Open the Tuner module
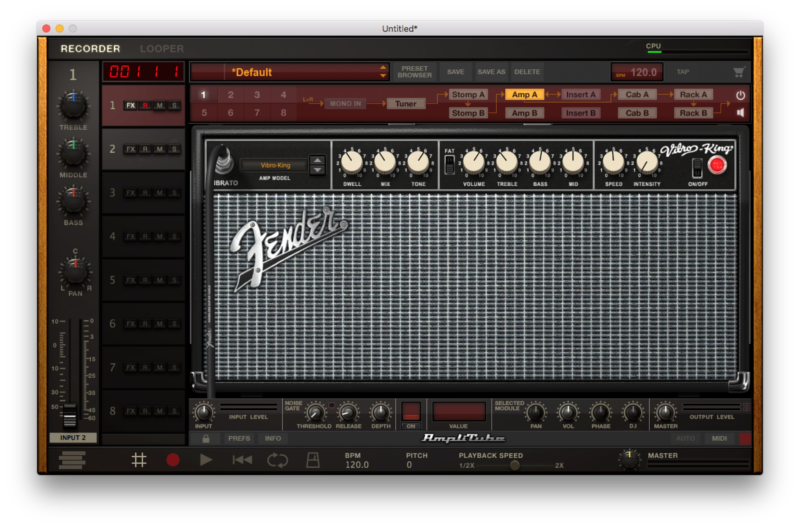 click(x=406, y=104)
